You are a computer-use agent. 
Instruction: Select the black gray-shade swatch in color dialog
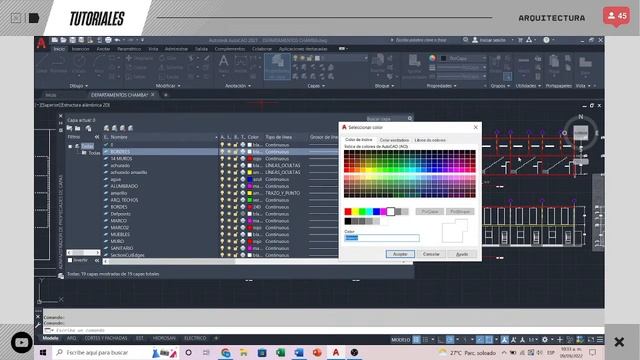(348, 221)
